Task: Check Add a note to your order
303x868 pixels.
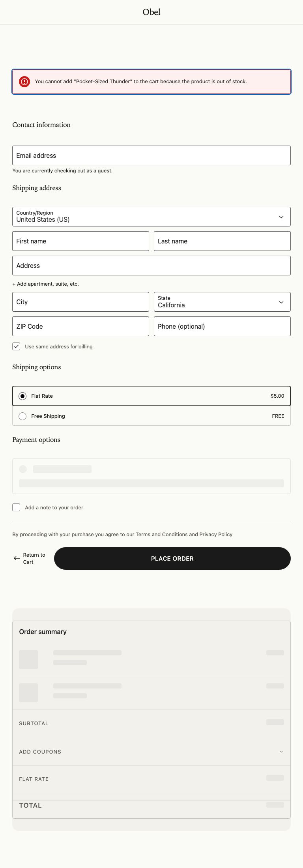Action: pyautogui.click(x=17, y=507)
